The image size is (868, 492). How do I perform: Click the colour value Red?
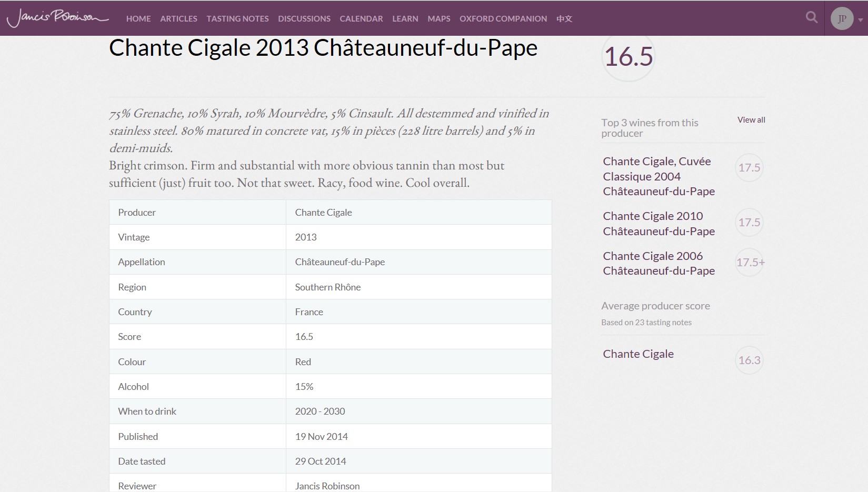click(x=303, y=362)
